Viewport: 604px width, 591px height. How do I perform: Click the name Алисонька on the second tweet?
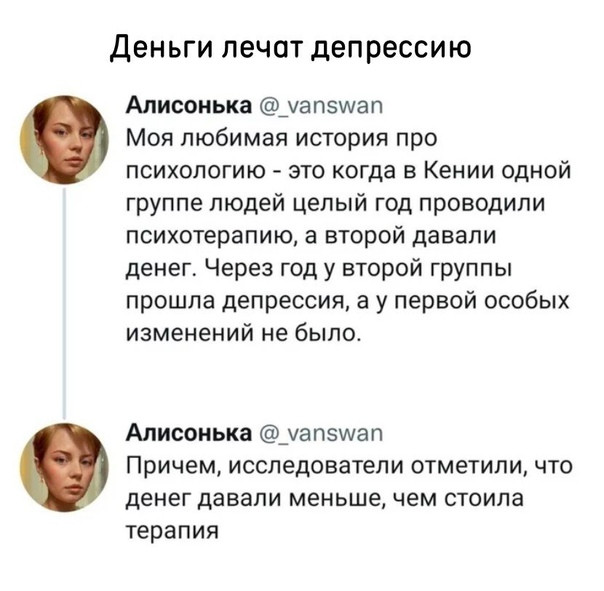pos(189,433)
